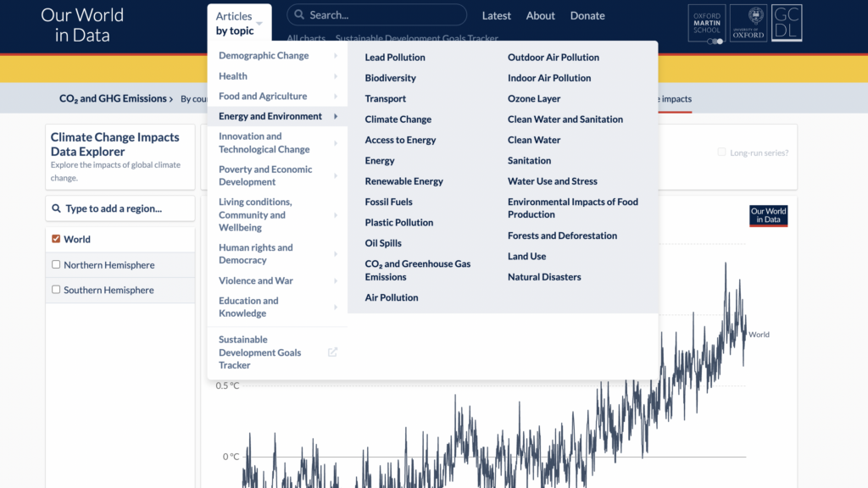Check the Northern Hemisphere checkbox
The image size is (868, 488).
point(56,264)
